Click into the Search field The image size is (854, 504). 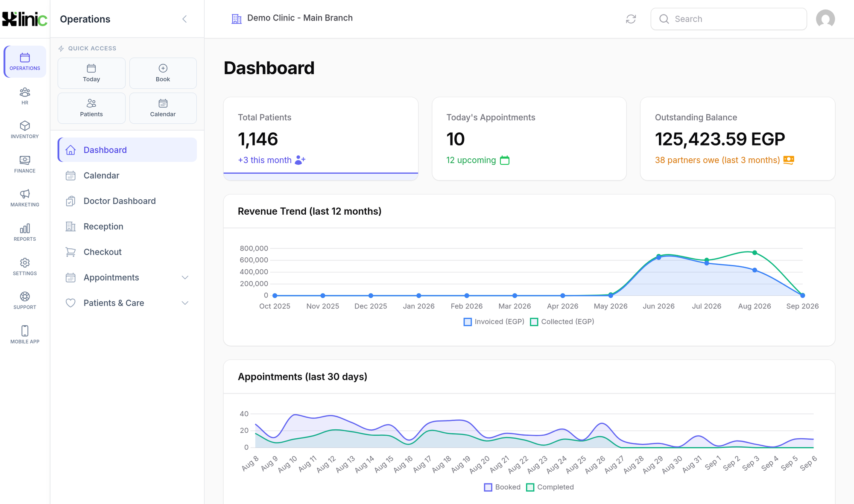(x=728, y=19)
